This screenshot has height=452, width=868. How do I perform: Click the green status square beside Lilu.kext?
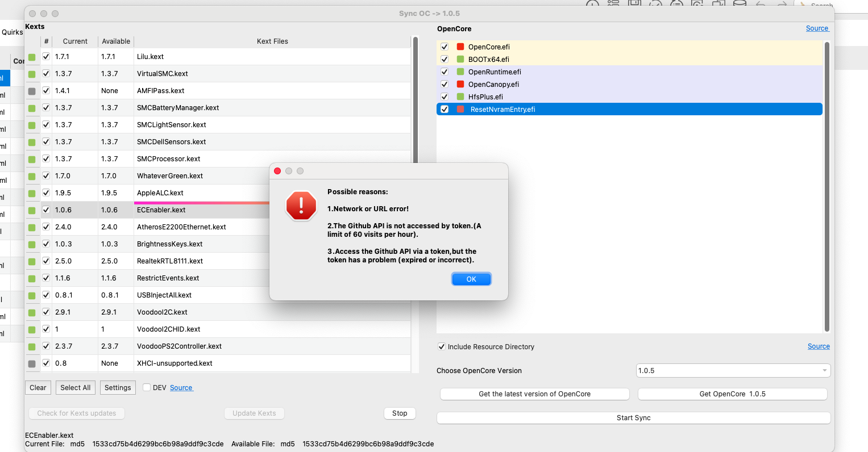[x=32, y=57]
